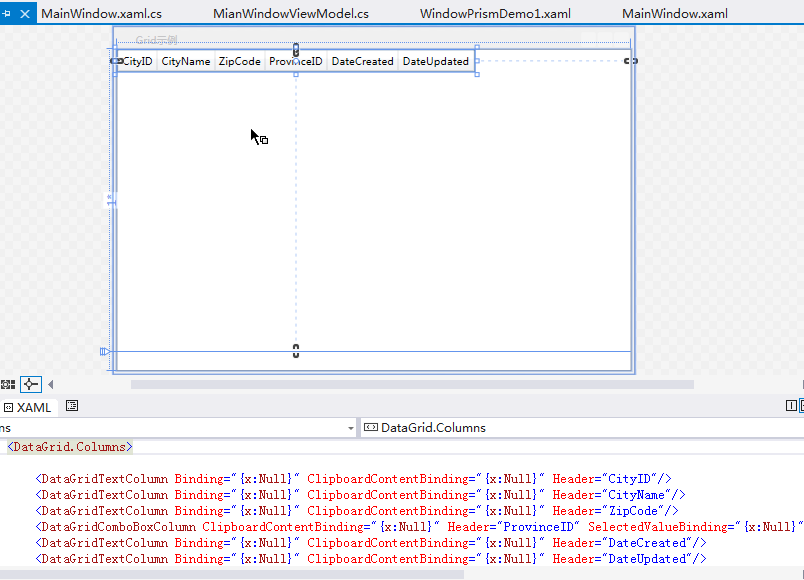
Task: Open the DataGrid.Columns member dropdown
Action: click(x=580, y=428)
